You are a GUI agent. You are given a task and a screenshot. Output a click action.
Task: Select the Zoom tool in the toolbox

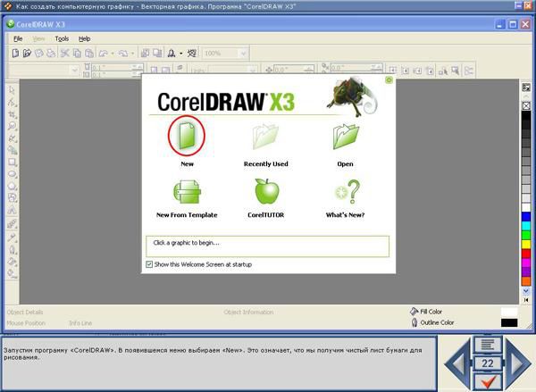pyautogui.click(x=13, y=127)
